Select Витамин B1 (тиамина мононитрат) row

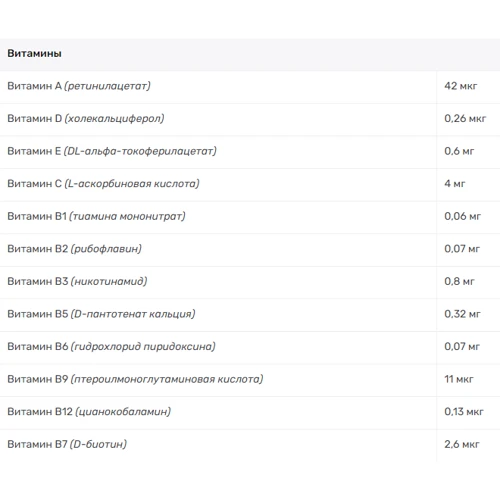pyautogui.click(x=250, y=217)
